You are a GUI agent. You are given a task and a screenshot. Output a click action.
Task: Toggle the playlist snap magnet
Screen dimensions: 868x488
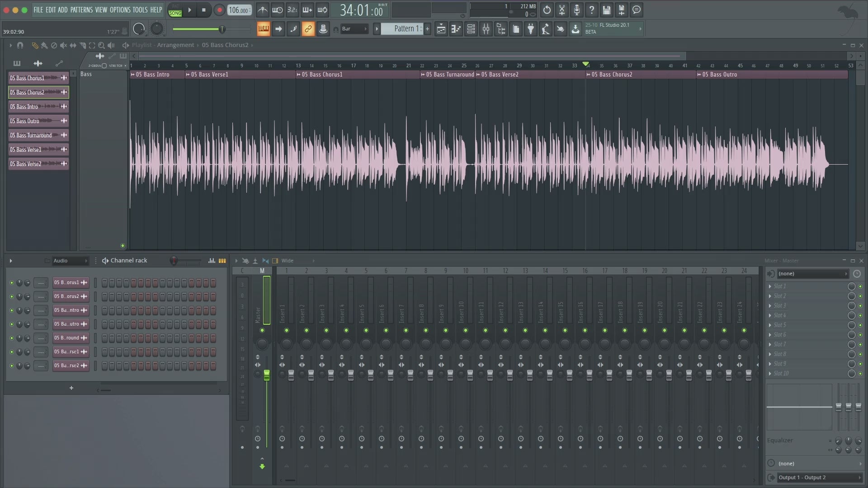click(x=20, y=45)
